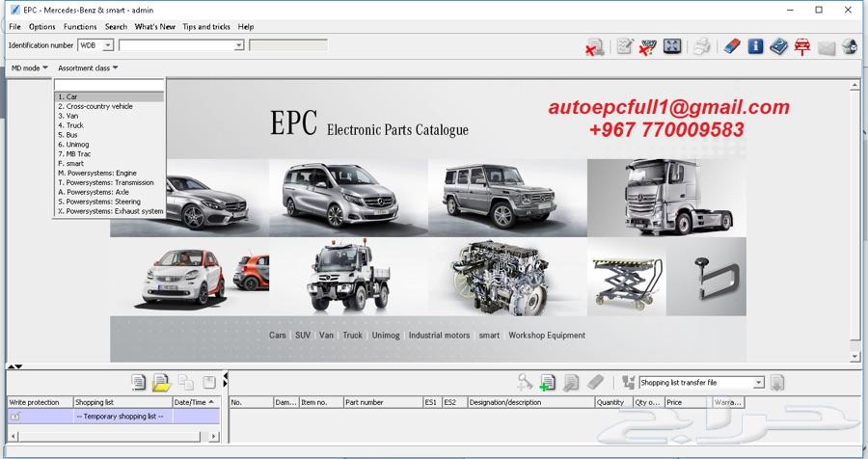Select '7. MB Trac' option
The image size is (868, 459).
109,154
